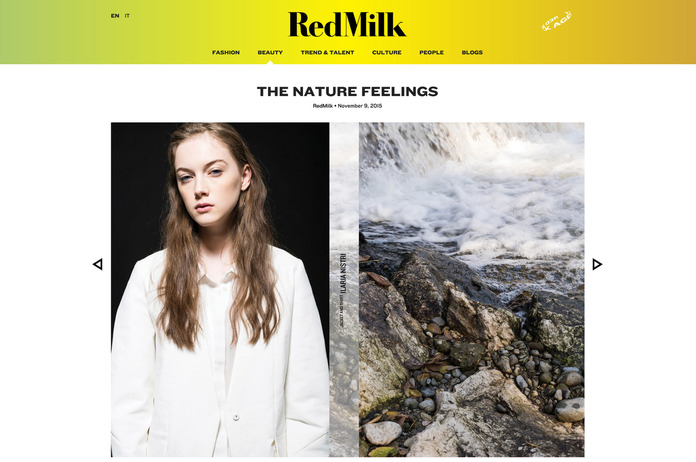The height and width of the screenshot is (462, 696).
Task: Open the People section
Action: [431, 52]
